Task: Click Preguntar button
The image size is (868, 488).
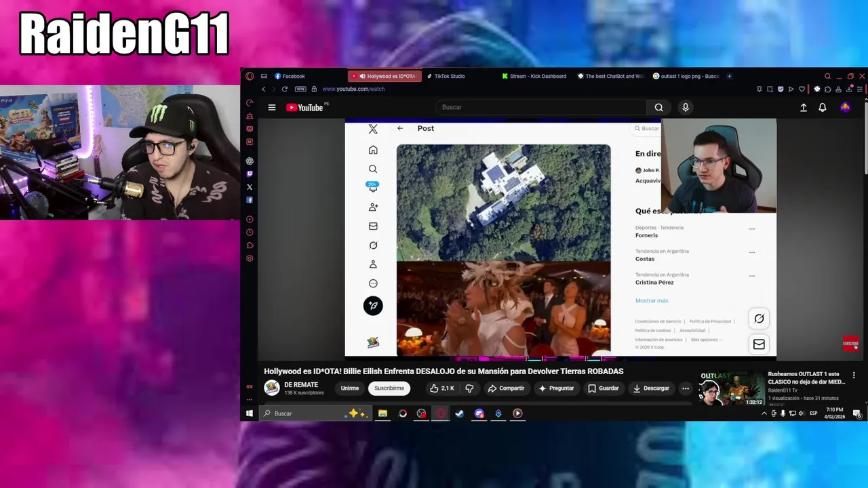Action: (557, 388)
